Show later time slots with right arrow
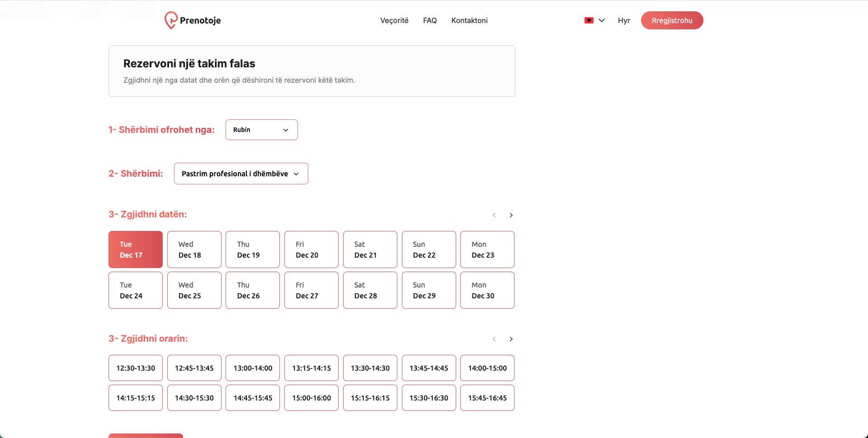This screenshot has height=438, width=868. [511, 339]
